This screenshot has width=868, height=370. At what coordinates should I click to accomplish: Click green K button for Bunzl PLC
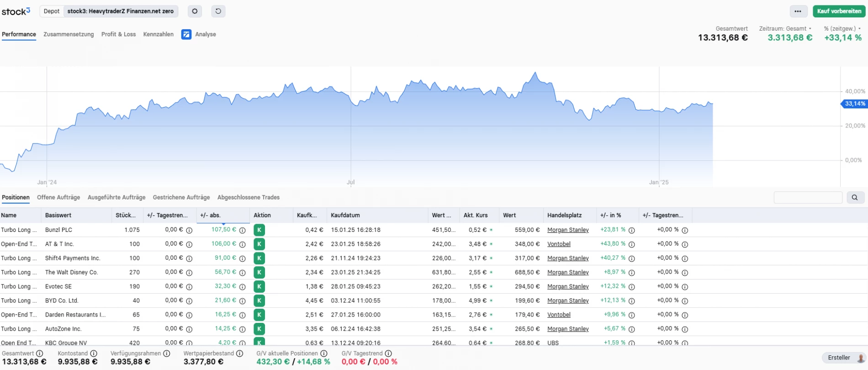[x=259, y=230]
